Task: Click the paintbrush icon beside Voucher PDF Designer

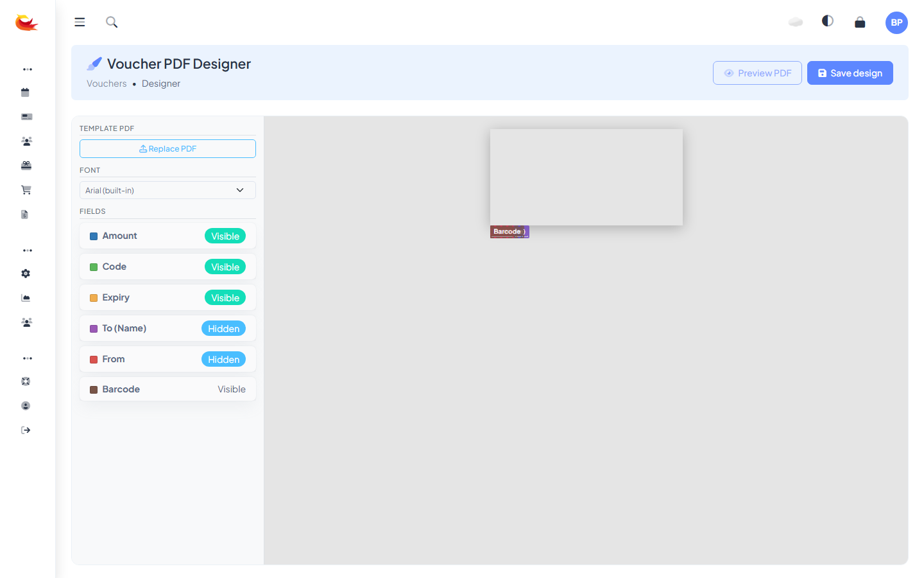Action: coord(94,64)
